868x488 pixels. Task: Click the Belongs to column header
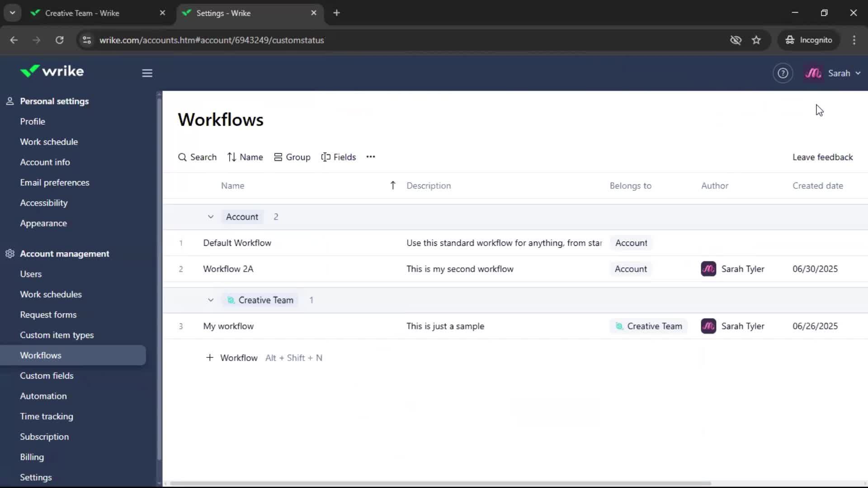tap(630, 186)
